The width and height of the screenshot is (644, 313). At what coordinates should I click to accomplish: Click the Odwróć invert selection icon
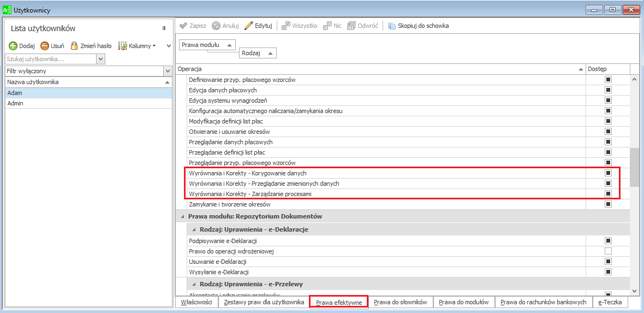pos(351,26)
